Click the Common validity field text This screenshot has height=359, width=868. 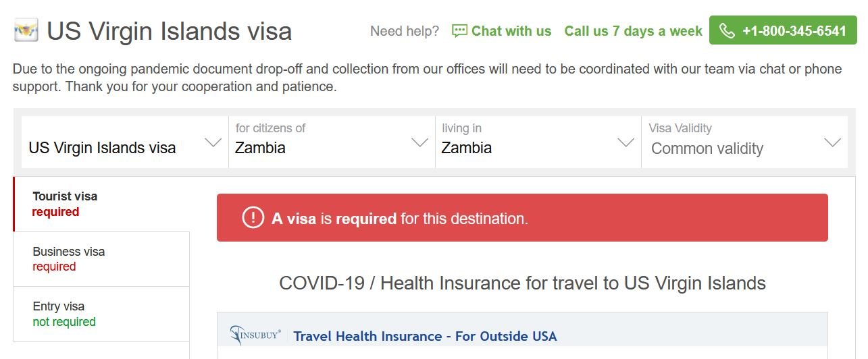pyautogui.click(x=707, y=148)
